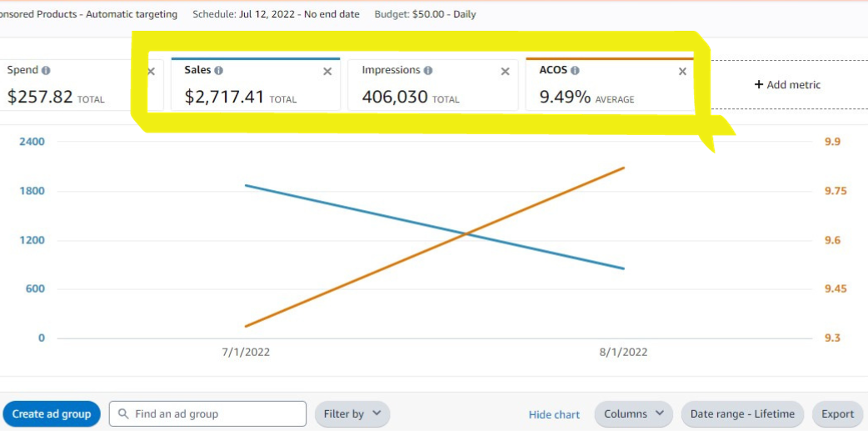Remove the ACOS metric card

pos(682,72)
